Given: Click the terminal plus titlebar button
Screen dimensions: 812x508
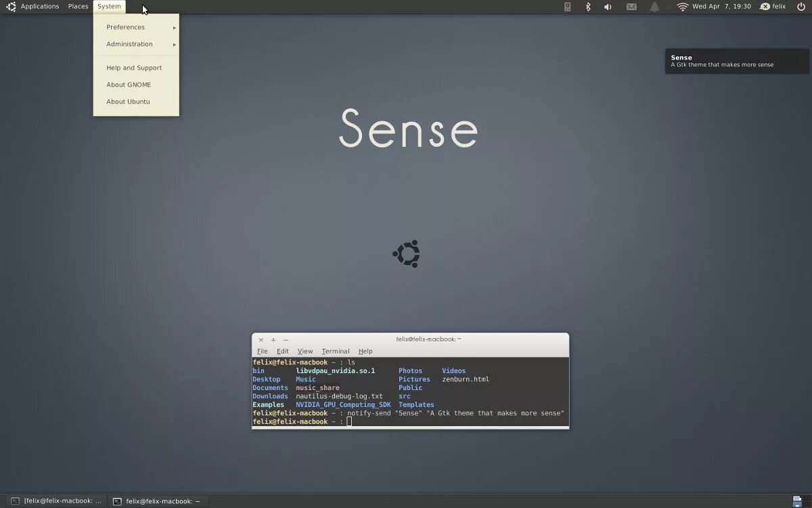Looking at the screenshot, I should click(x=273, y=340).
